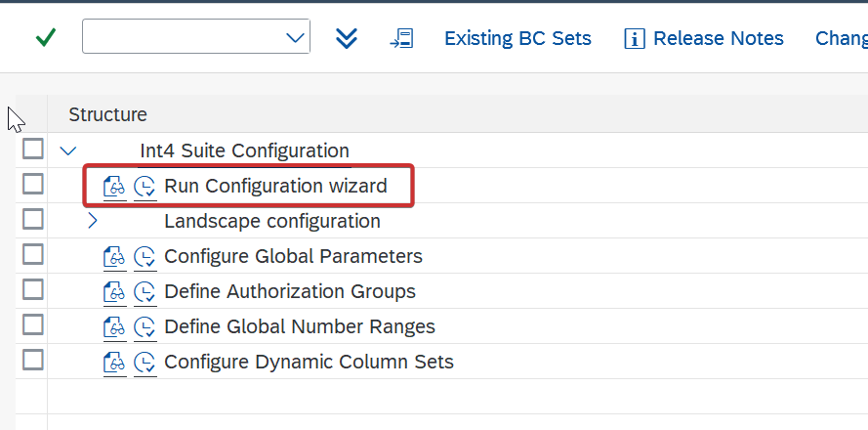The height and width of the screenshot is (430, 868).
Task: Open the transaction command field dropdown
Action: point(295,38)
